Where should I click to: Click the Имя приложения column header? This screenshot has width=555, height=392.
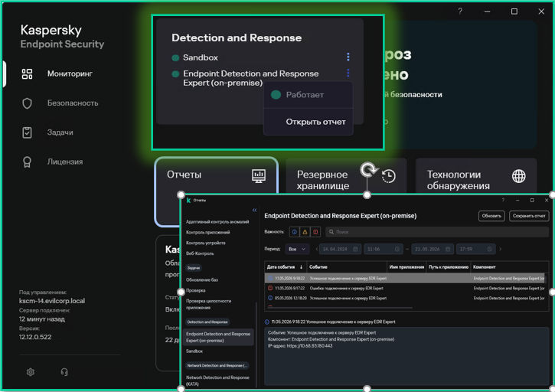[x=406, y=267]
